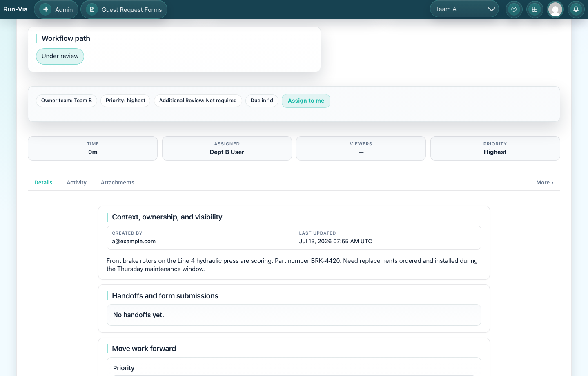This screenshot has width=588, height=376.
Task: Click the VIEWERS stat card
Action: tap(361, 148)
